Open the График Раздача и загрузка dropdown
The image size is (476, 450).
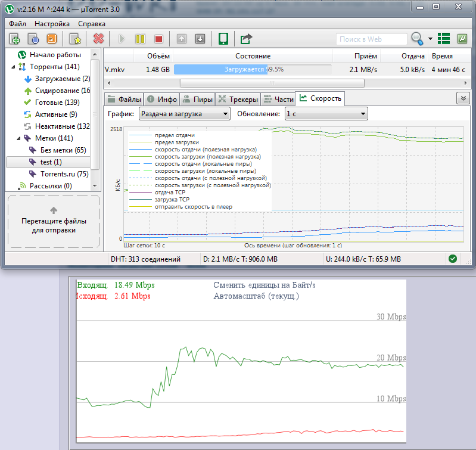[x=184, y=114]
